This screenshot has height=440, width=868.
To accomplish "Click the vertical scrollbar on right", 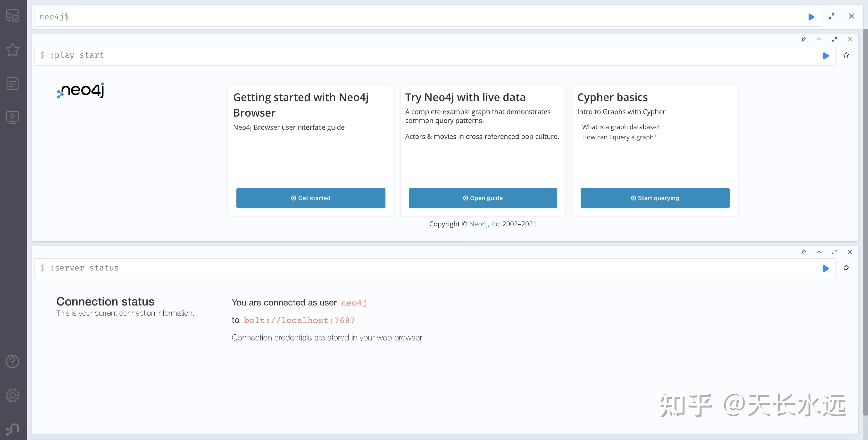I will coord(865,222).
